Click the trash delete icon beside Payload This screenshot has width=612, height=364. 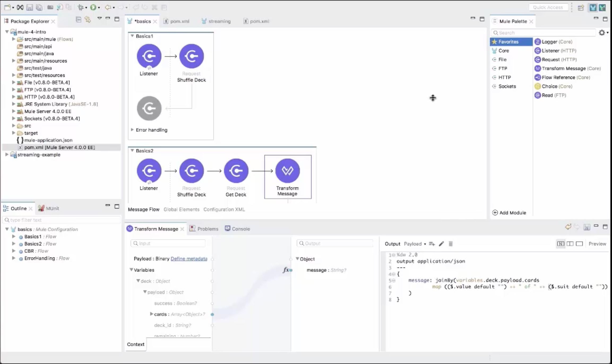pyautogui.click(x=451, y=244)
